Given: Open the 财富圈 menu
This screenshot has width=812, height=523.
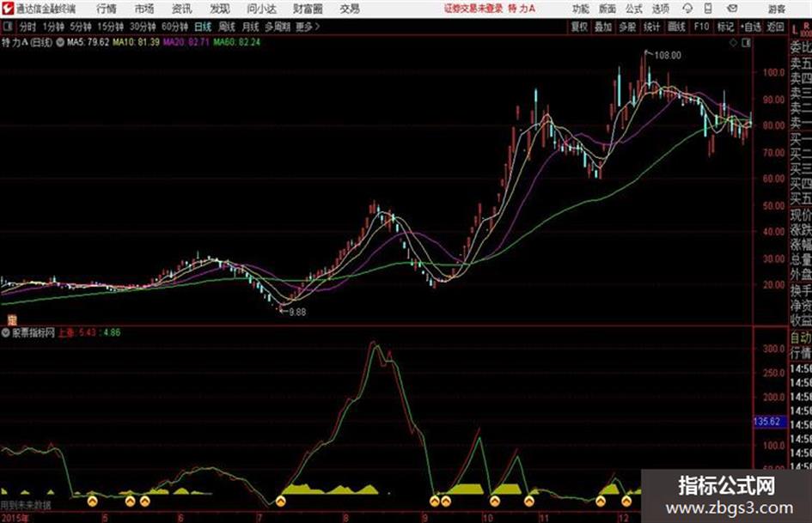Looking at the screenshot, I should click(x=308, y=9).
